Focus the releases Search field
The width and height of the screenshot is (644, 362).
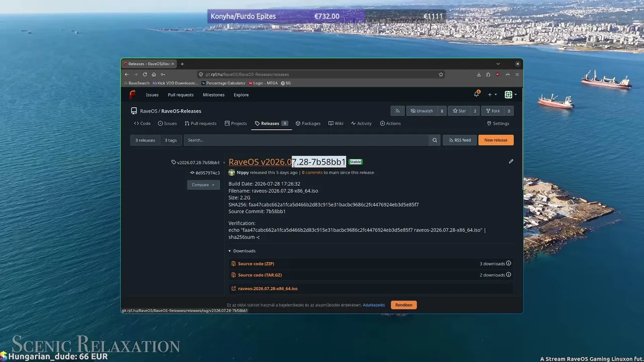pos(306,140)
